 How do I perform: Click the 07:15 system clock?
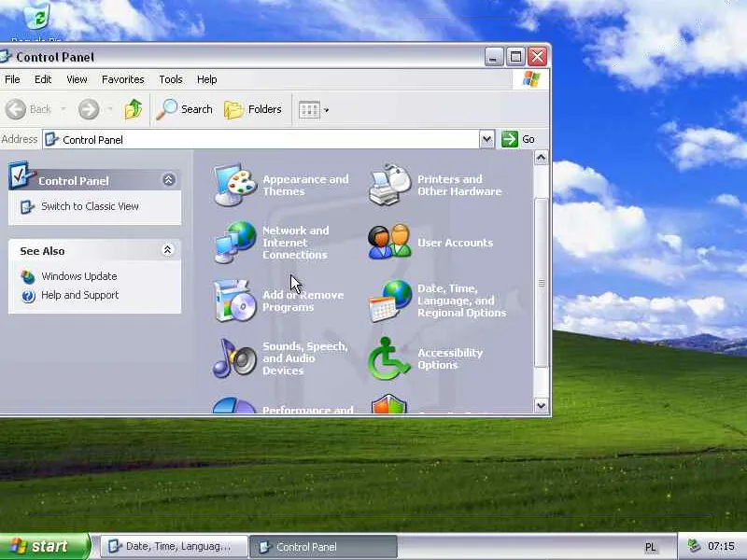(721, 546)
